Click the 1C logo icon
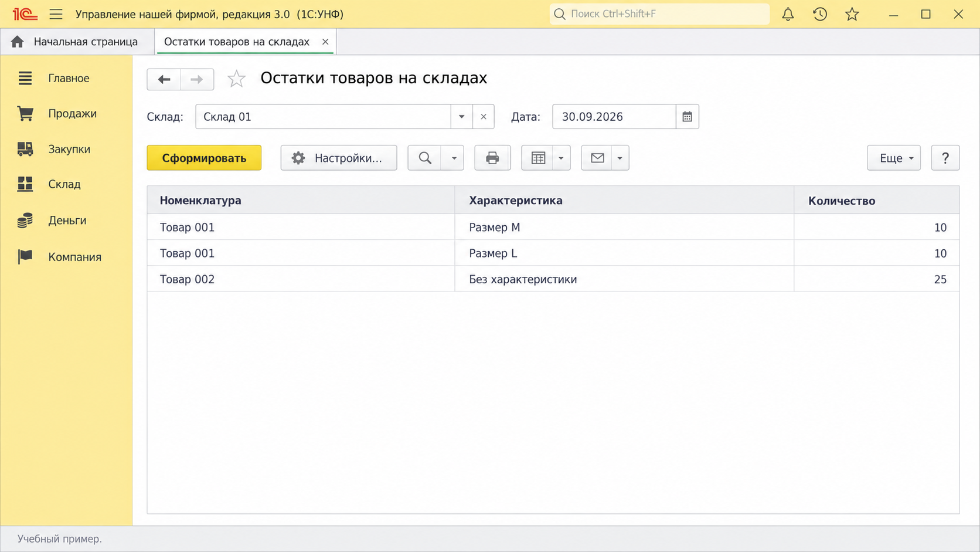The height and width of the screenshot is (552, 980). [x=25, y=14]
